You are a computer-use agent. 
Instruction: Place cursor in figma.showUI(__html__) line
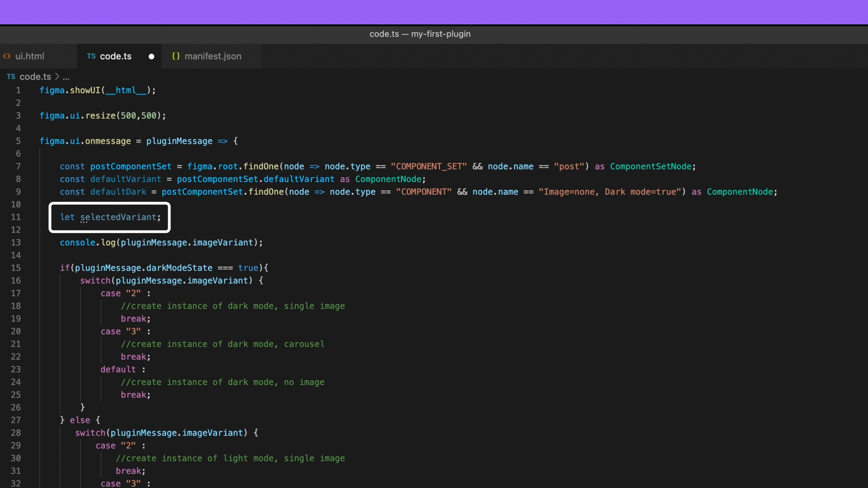[x=98, y=90]
